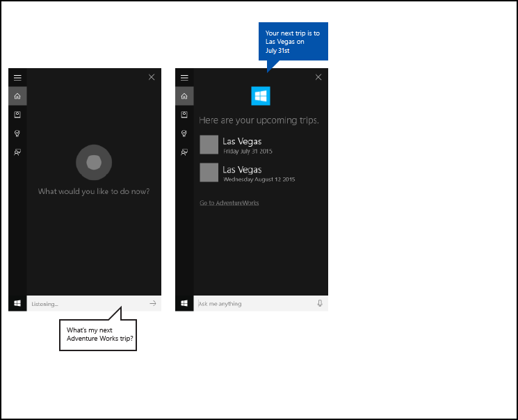Click the Listening... input field

(x=94, y=303)
